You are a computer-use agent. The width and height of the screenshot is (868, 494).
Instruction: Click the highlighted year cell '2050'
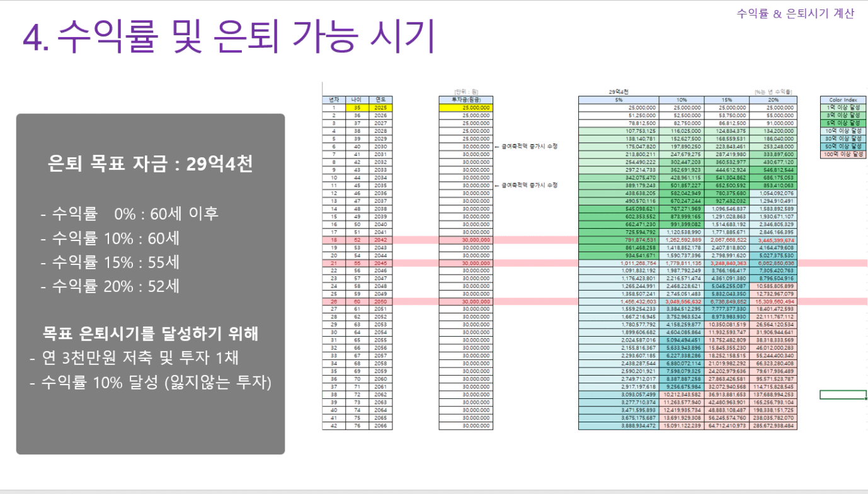pos(380,301)
